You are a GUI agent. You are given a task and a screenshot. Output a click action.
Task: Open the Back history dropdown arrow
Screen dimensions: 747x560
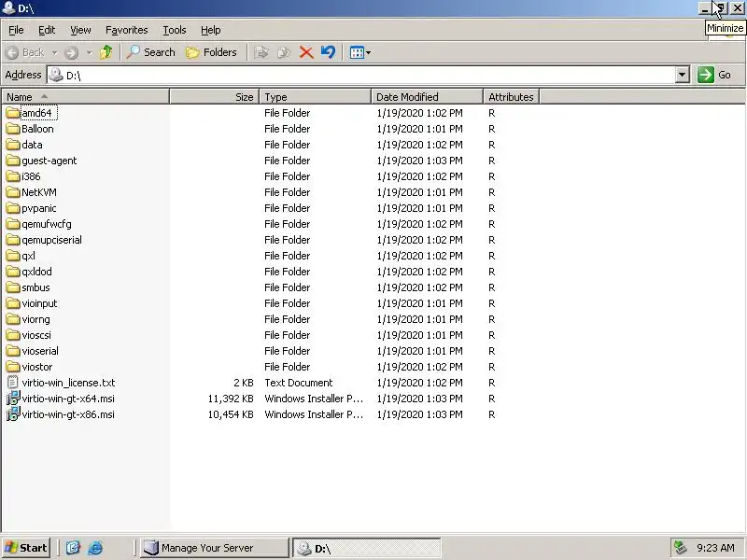click(54, 52)
